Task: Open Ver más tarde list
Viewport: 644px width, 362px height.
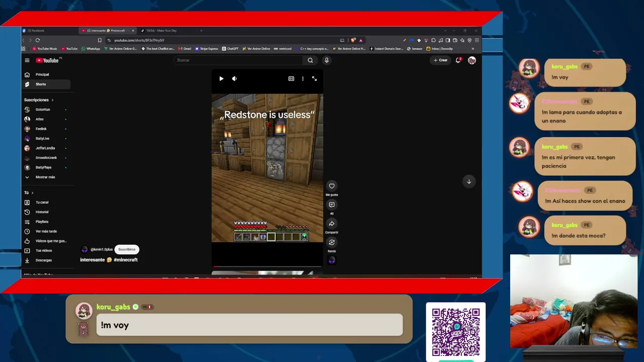Action: tap(46, 231)
